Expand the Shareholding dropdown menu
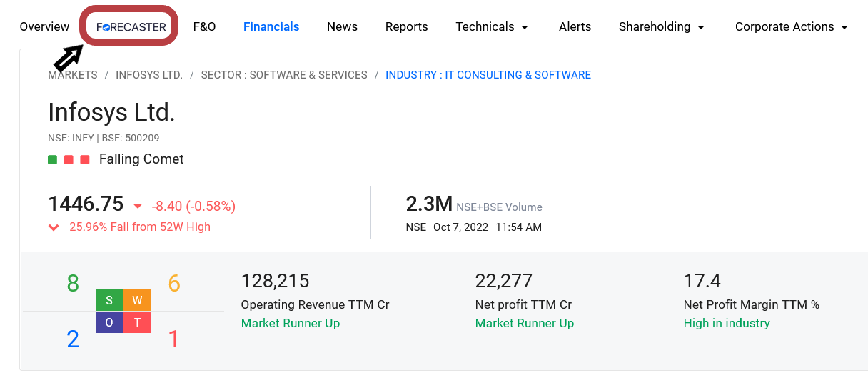The width and height of the screenshot is (868, 378). [x=662, y=26]
